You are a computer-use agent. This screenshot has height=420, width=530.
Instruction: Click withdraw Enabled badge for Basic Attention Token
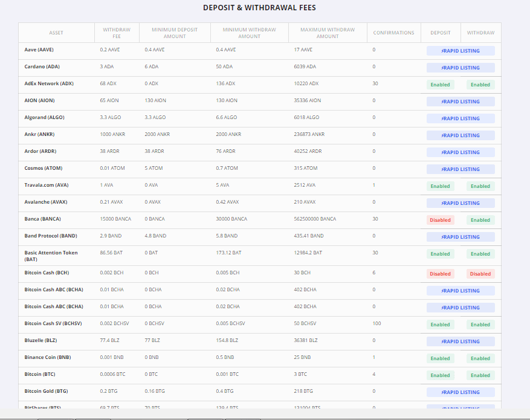[x=480, y=254]
